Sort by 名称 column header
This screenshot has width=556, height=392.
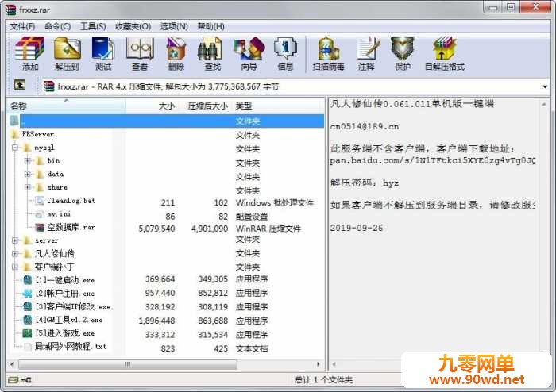pyautogui.click(x=66, y=106)
